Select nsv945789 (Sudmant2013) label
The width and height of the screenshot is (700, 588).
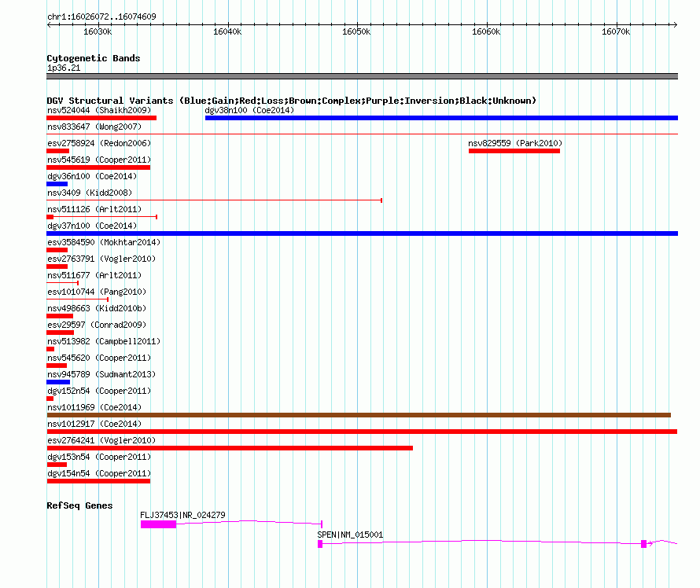[101, 374]
